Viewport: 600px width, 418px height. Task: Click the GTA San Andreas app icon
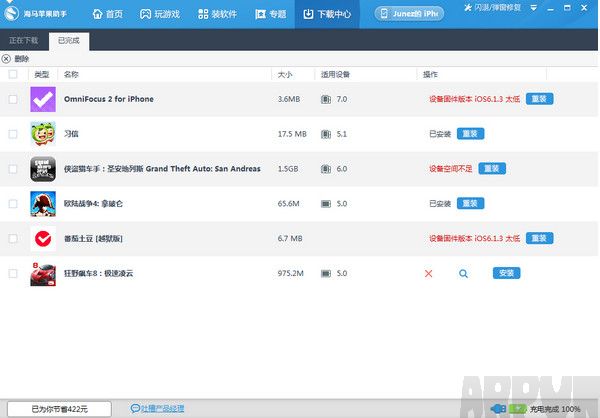point(42,169)
